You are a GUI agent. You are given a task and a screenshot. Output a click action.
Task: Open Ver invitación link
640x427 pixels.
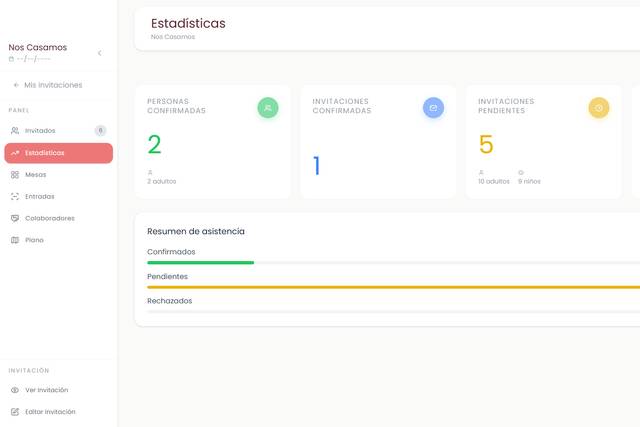point(58,390)
